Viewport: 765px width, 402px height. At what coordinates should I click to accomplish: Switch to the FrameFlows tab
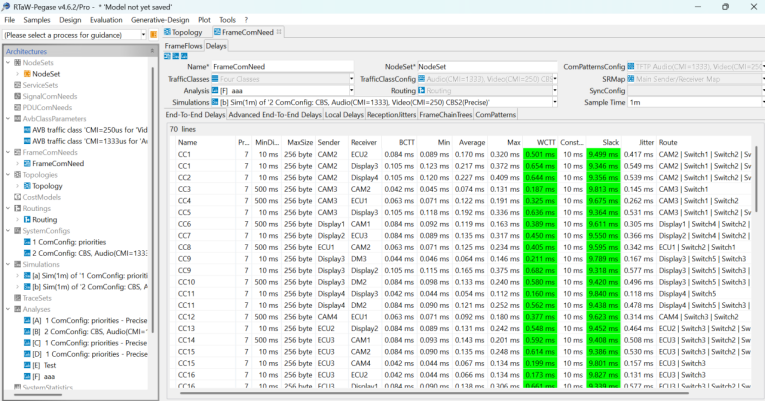[x=183, y=46]
